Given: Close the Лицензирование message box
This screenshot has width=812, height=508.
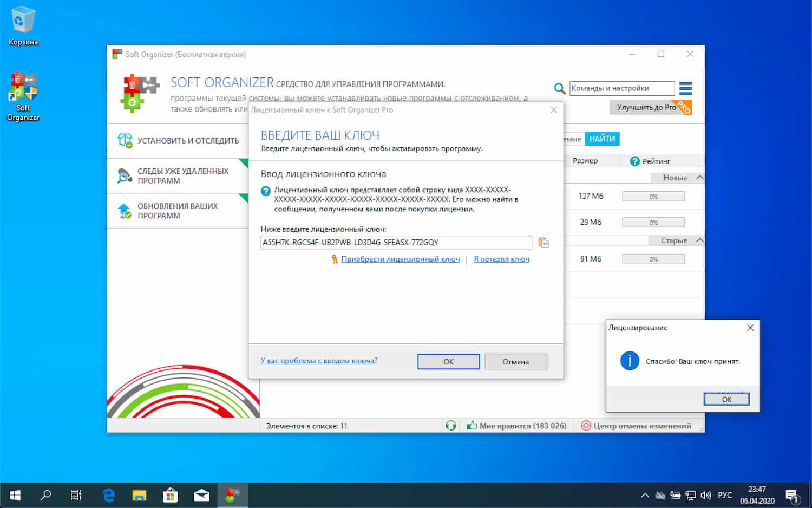Looking at the screenshot, I should pyautogui.click(x=750, y=328).
